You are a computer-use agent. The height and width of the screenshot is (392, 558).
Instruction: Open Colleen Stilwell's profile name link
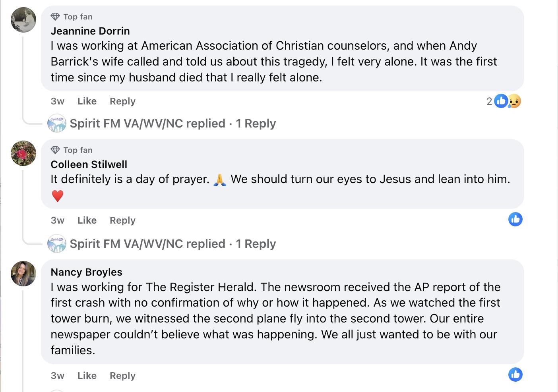coord(89,164)
